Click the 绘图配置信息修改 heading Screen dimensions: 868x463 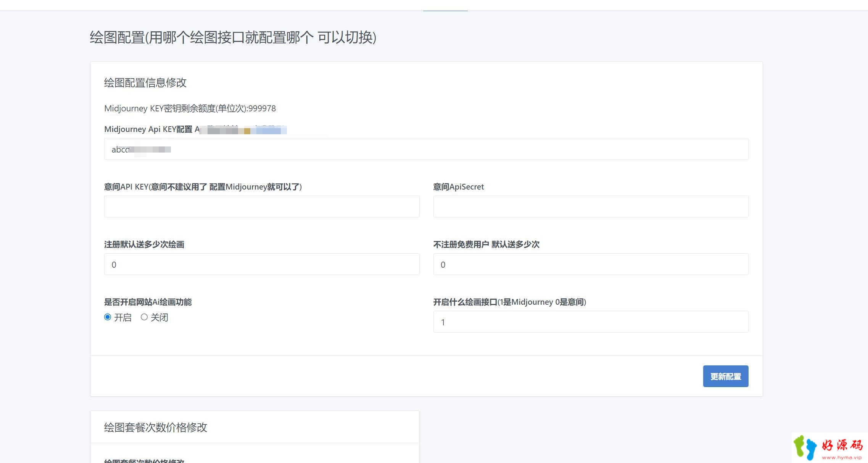pyautogui.click(x=145, y=83)
